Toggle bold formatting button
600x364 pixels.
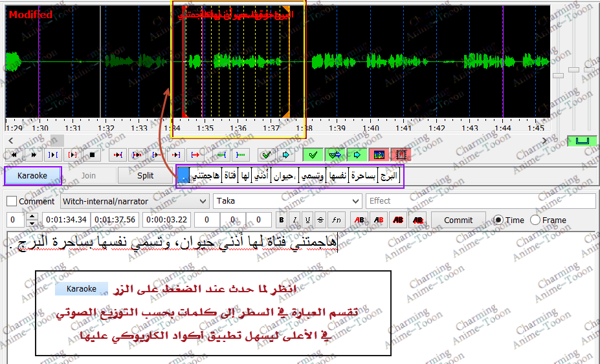click(x=282, y=220)
